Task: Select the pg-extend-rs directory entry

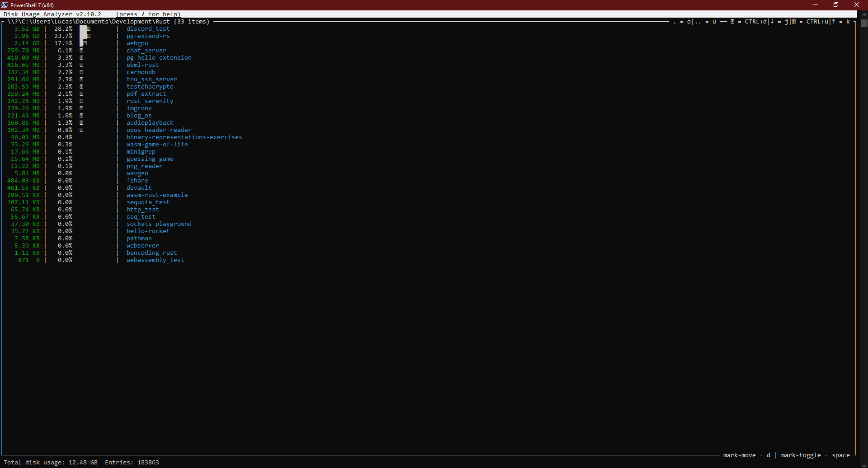Action: click(x=148, y=36)
